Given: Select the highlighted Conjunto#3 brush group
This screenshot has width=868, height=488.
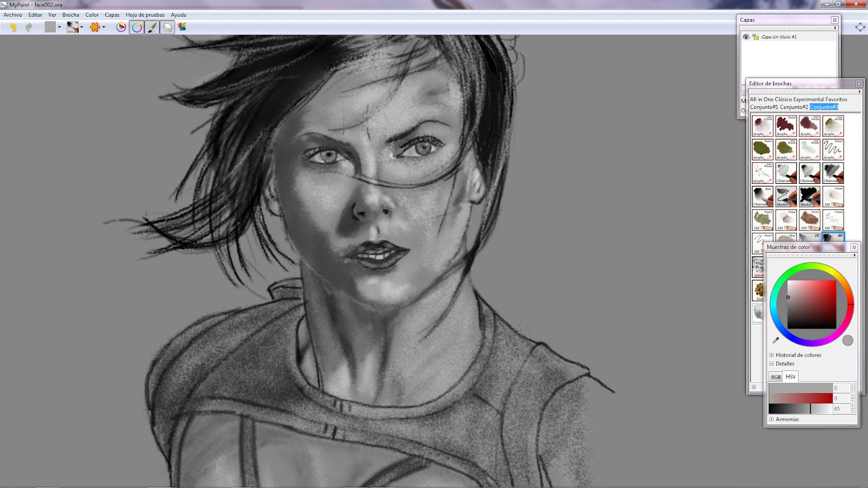Looking at the screenshot, I should pos(824,107).
